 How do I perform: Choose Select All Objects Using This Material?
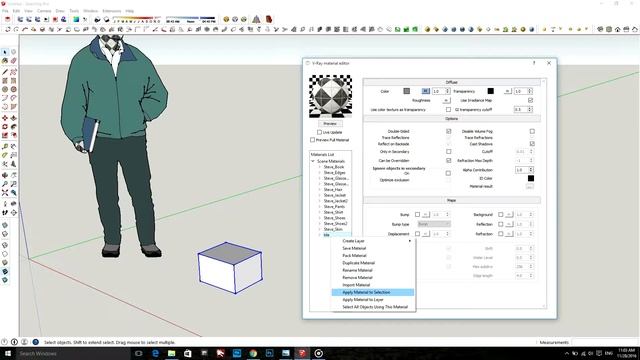373,307
